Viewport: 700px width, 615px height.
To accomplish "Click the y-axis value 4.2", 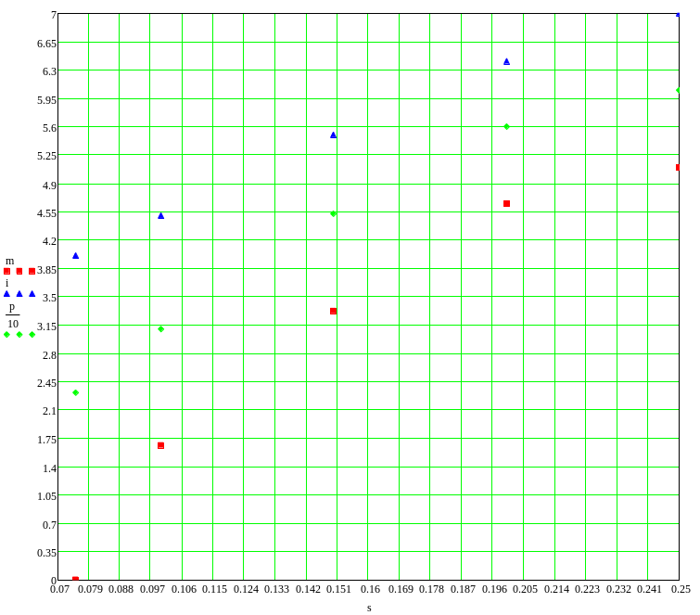I will (x=49, y=241).
